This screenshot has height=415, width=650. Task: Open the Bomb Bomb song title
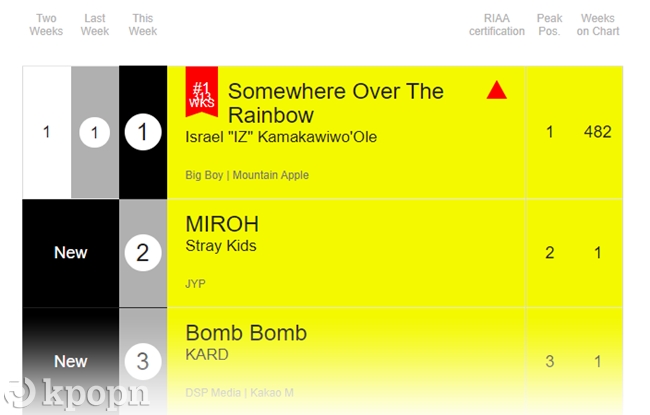(x=246, y=333)
